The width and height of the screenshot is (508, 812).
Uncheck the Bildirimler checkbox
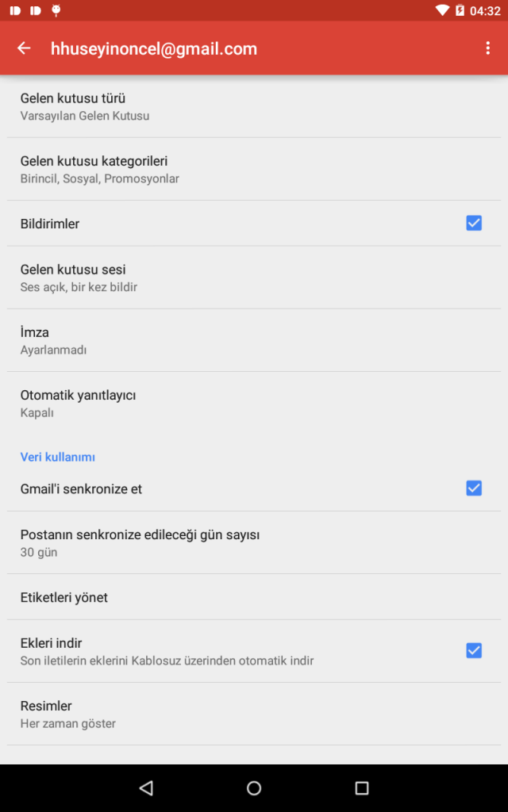tap(474, 224)
